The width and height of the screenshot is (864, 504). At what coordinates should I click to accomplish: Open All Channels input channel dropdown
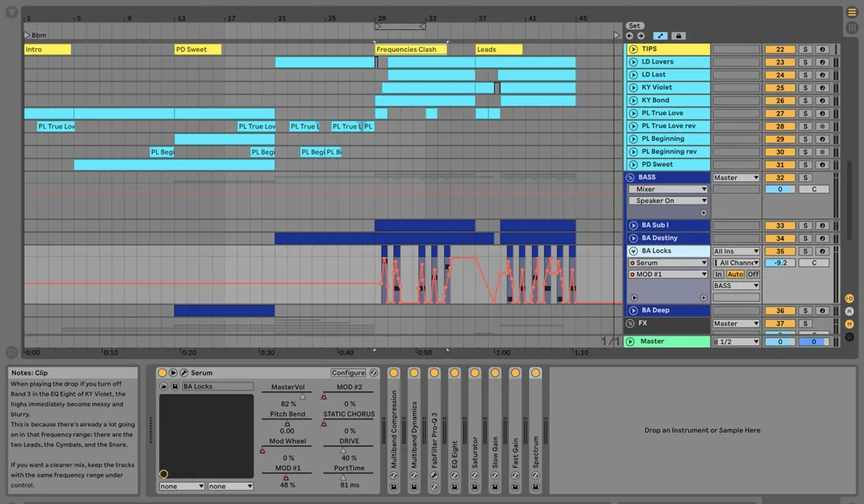736,263
